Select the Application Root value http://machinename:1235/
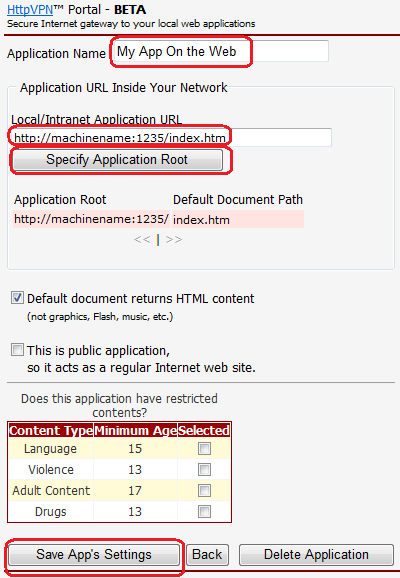The height and width of the screenshot is (578, 400). [x=91, y=219]
